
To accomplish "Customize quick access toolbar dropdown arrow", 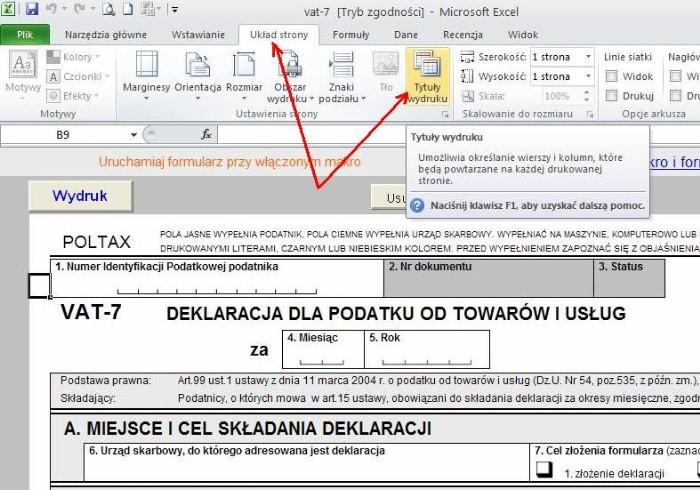I will [x=175, y=9].
